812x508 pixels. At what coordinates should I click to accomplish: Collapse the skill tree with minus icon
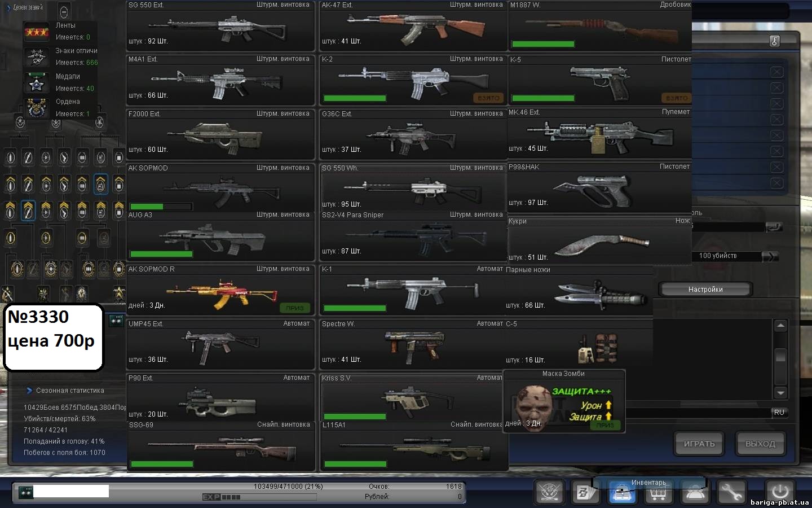coord(64,11)
